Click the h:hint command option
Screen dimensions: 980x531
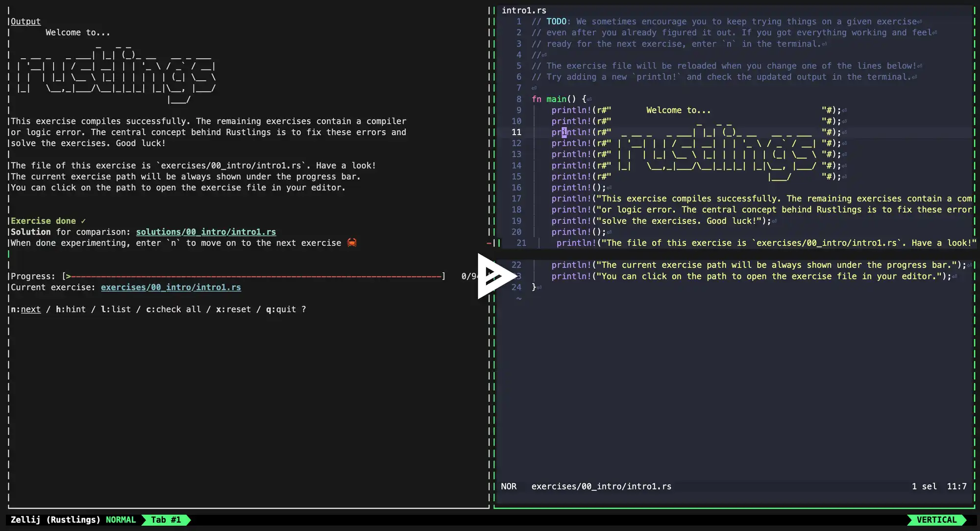pyautogui.click(x=71, y=309)
